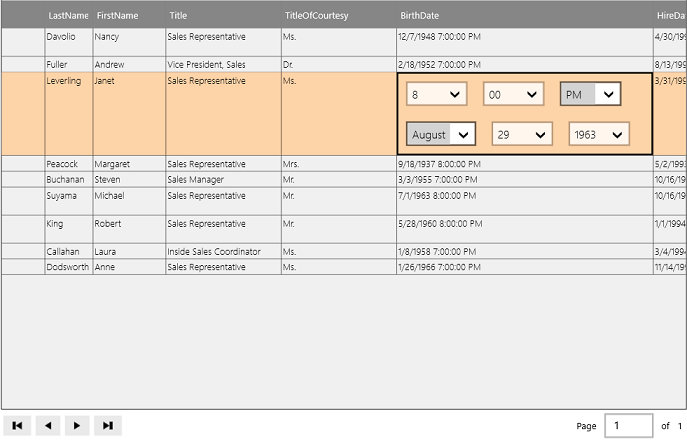Viewport: 687px width, 446px height.
Task: Select Peacock's birth date cell
Action: (x=439, y=164)
